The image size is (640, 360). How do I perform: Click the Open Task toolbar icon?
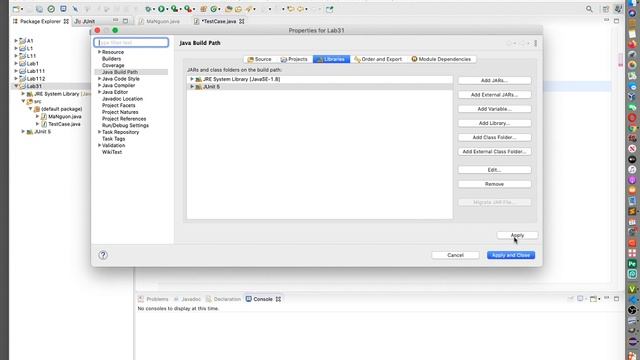pyautogui.click(x=238, y=9)
